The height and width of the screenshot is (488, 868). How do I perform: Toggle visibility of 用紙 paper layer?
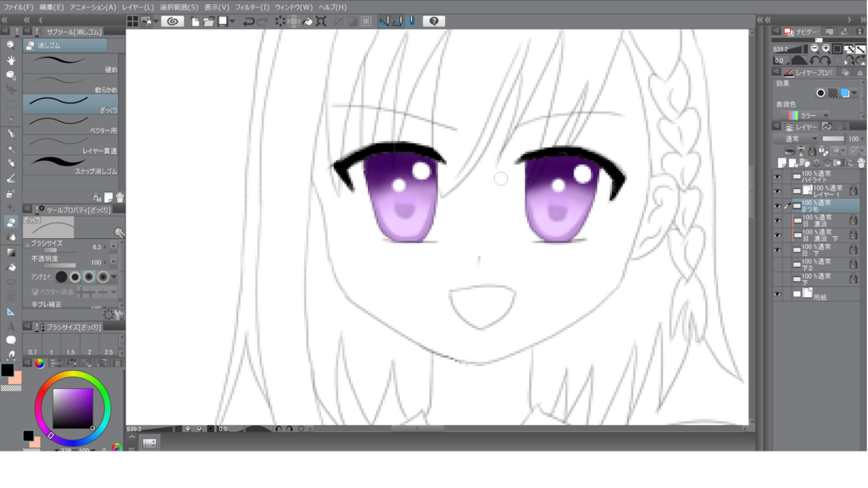pos(777,294)
